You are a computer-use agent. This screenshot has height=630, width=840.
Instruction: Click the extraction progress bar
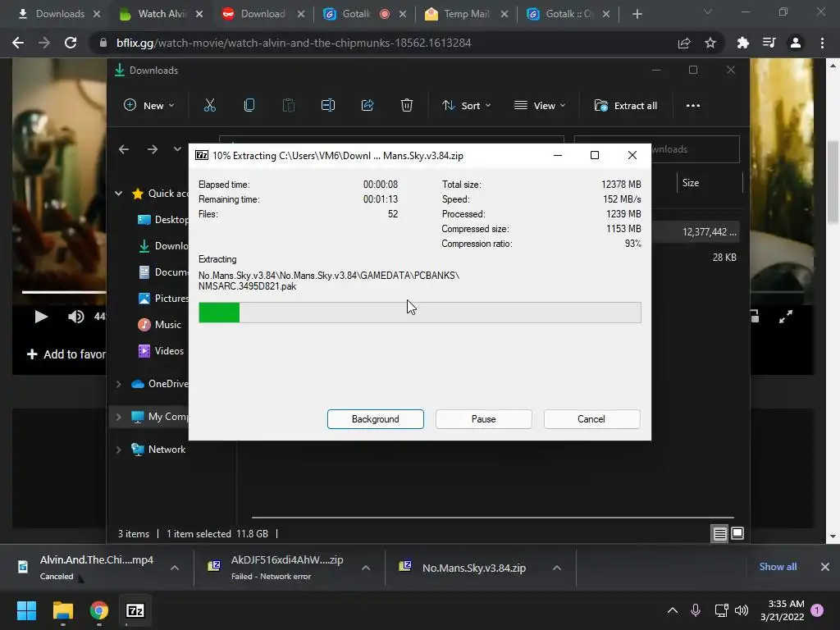point(419,313)
